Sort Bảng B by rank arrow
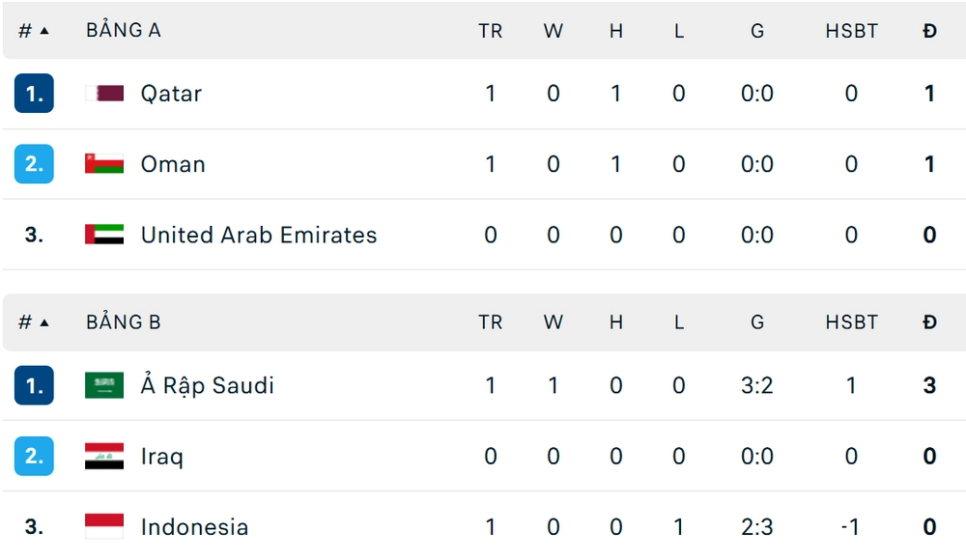 tap(43, 322)
